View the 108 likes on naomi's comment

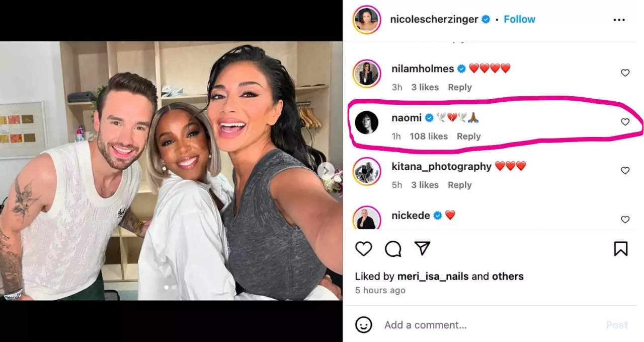[429, 136]
